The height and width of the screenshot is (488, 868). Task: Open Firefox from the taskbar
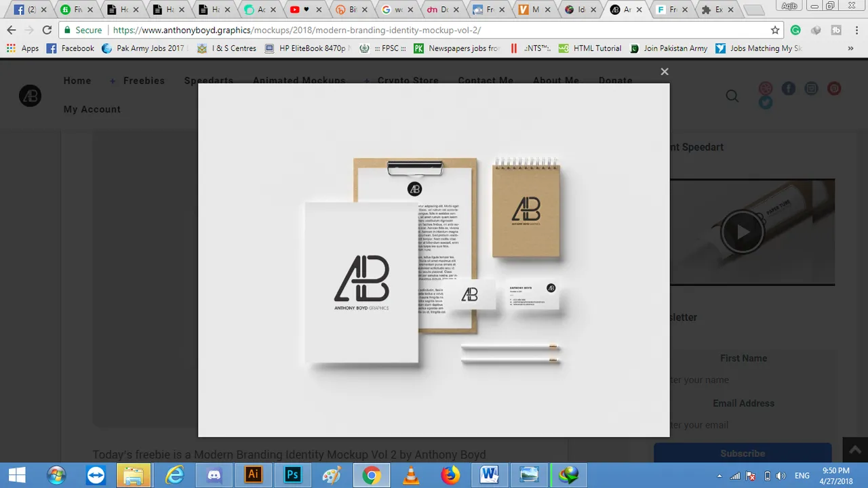click(450, 475)
